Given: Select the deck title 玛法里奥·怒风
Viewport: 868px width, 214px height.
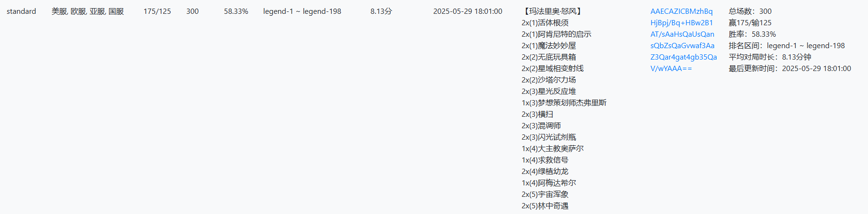Looking at the screenshot, I should (x=552, y=11).
